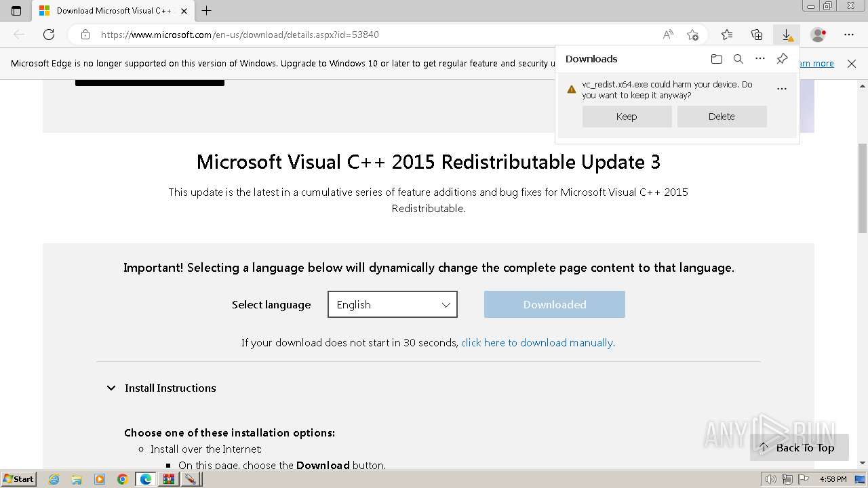Delete the vc_redist.x64.exe download
Screen dimensions: 868x488
coord(722,117)
